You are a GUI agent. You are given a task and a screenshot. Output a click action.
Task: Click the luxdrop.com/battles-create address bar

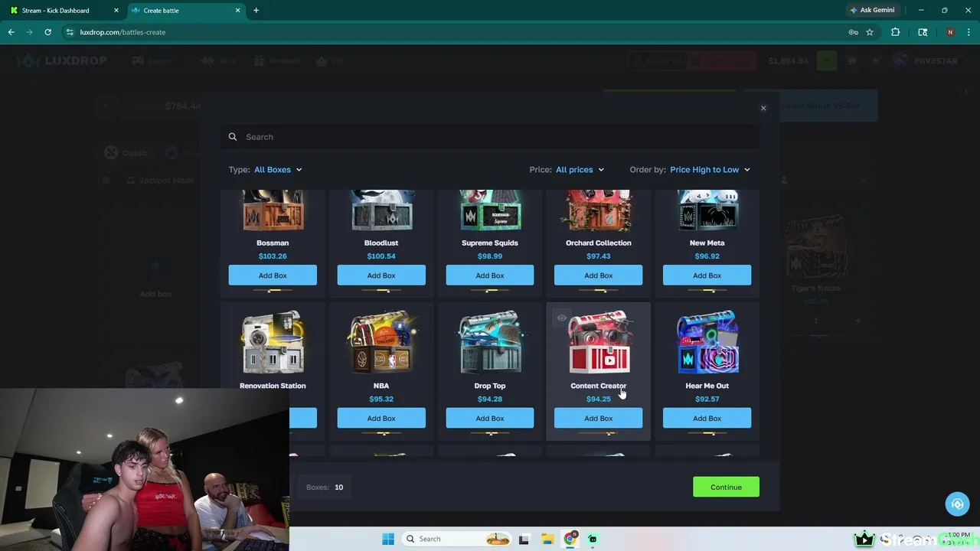click(x=459, y=32)
